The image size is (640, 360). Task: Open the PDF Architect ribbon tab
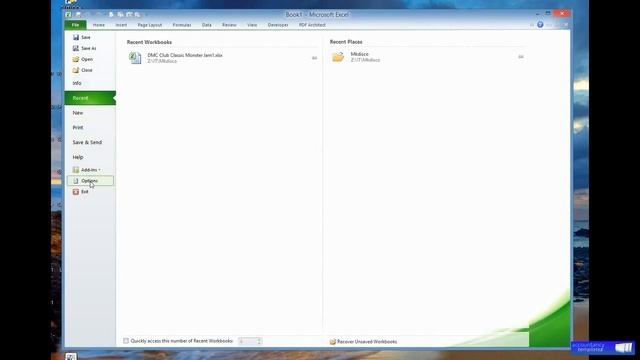coord(312,25)
